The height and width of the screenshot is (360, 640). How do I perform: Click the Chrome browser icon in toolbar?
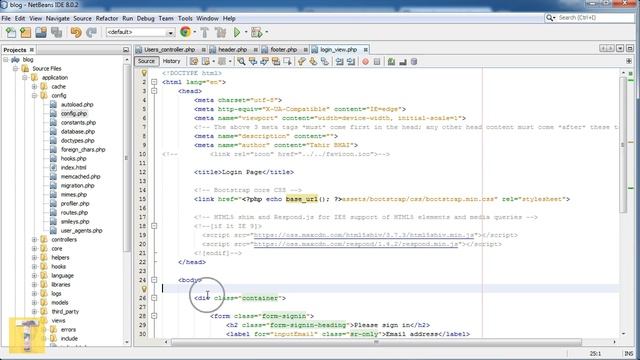coord(185,32)
